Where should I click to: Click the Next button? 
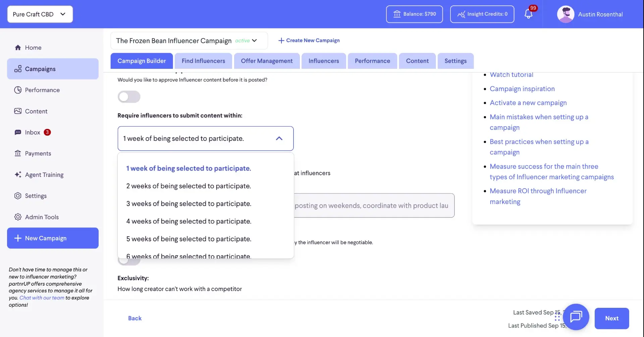pyautogui.click(x=611, y=318)
